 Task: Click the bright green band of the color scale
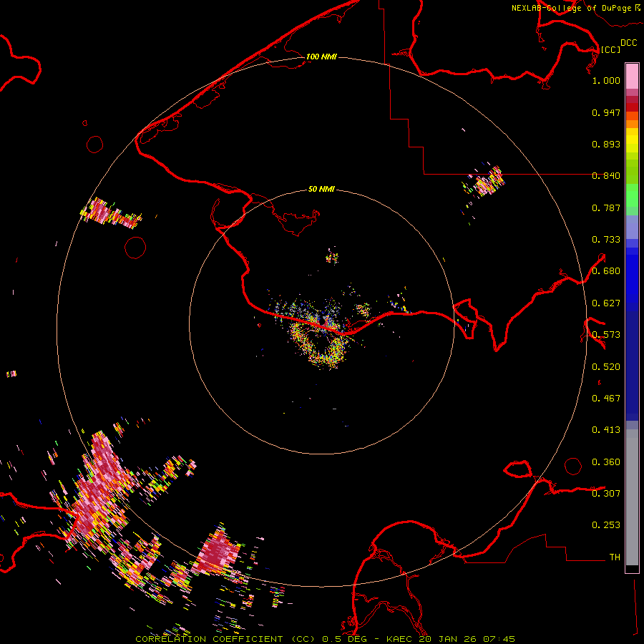(632, 195)
